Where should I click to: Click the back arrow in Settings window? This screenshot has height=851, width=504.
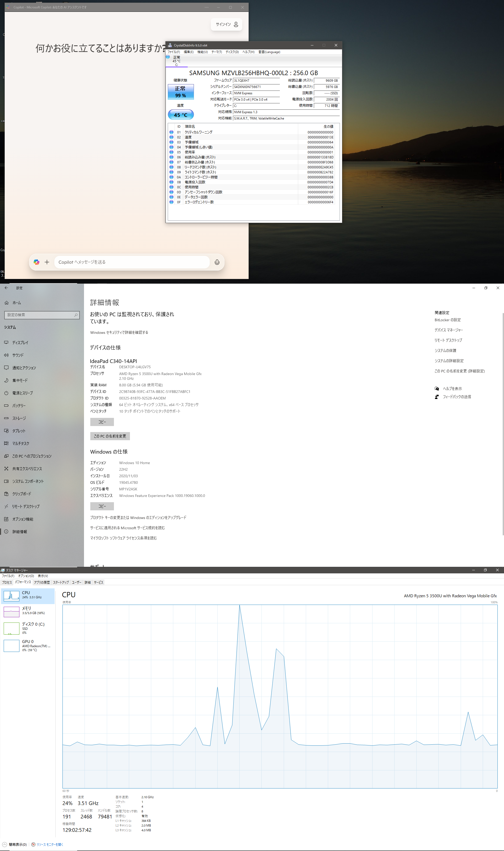point(6,288)
